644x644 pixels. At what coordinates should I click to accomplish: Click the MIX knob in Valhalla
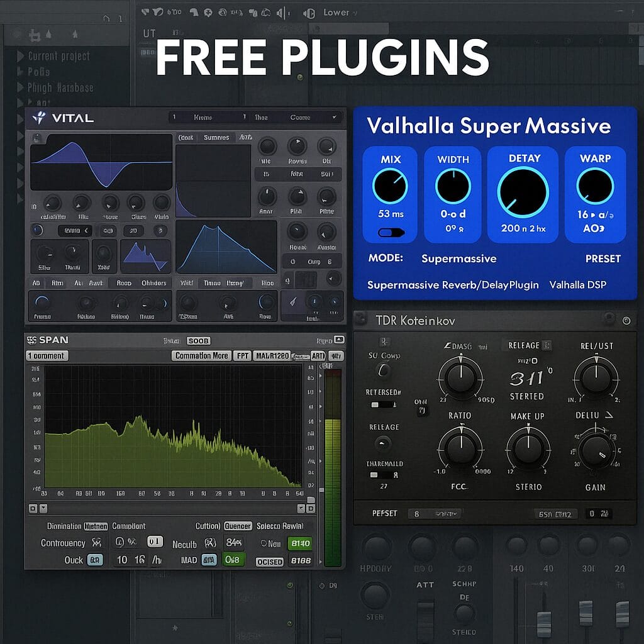point(390,186)
